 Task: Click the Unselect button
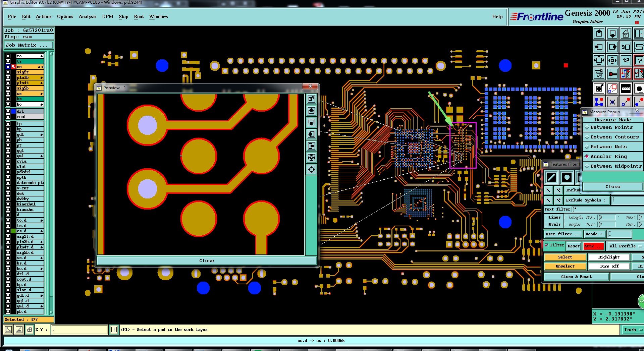[565, 266]
